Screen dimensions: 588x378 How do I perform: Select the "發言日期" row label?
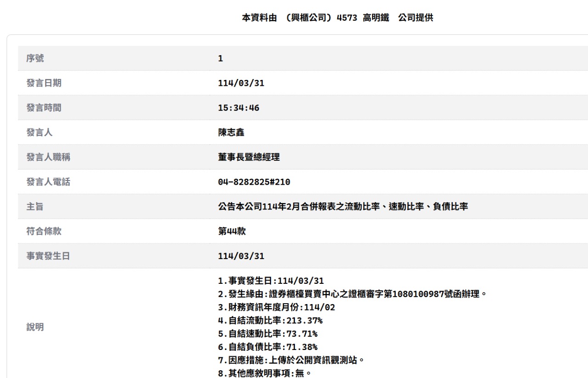pyautogui.click(x=44, y=83)
